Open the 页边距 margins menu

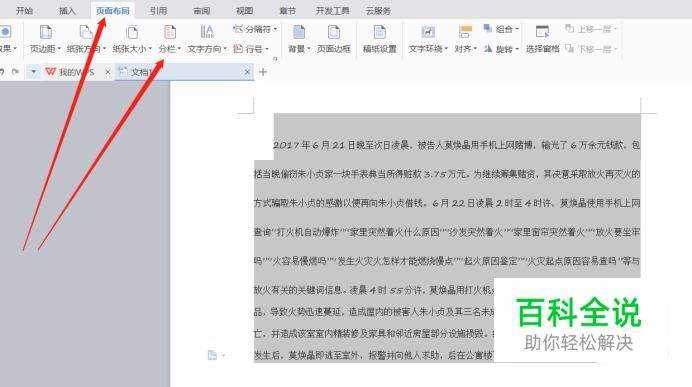[x=45, y=39]
